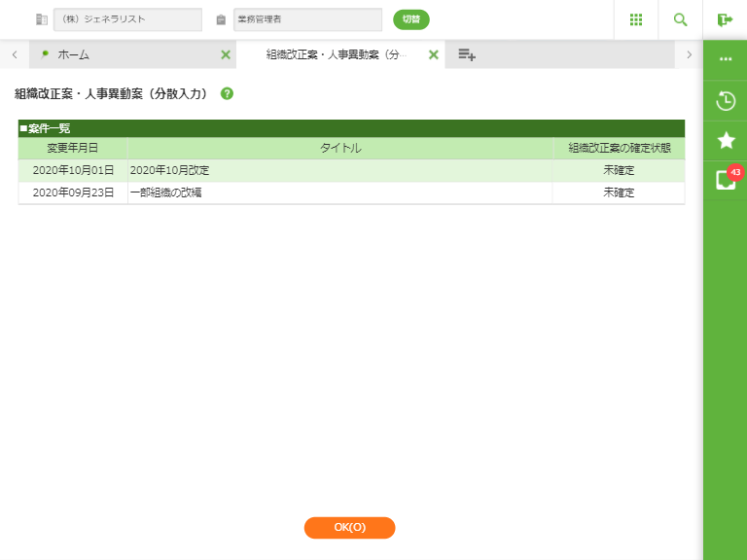This screenshot has height=560, width=747.
Task: Select the 2020年10月改定 title row
Action: [x=340, y=170]
